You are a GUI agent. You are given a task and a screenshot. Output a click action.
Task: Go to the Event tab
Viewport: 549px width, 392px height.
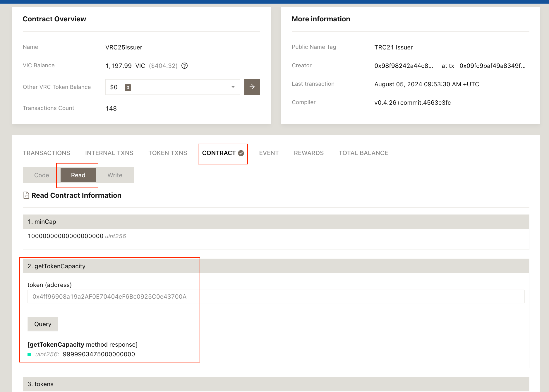click(269, 153)
